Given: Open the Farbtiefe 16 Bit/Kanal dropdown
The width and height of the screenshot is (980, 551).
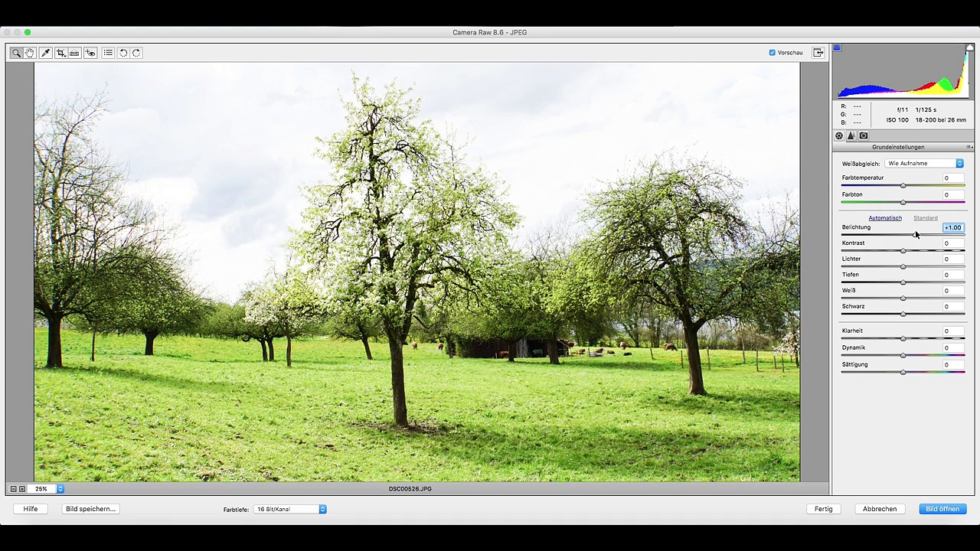Looking at the screenshot, I should point(290,509).
